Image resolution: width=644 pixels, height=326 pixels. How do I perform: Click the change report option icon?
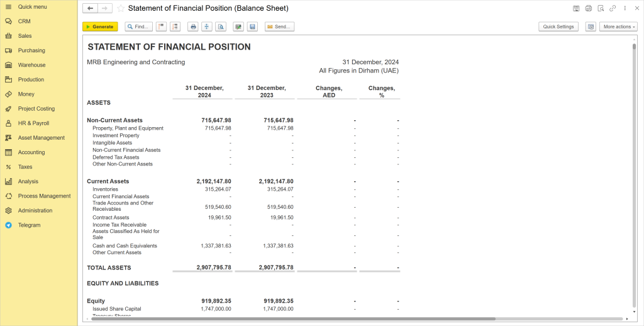point(238,26)
